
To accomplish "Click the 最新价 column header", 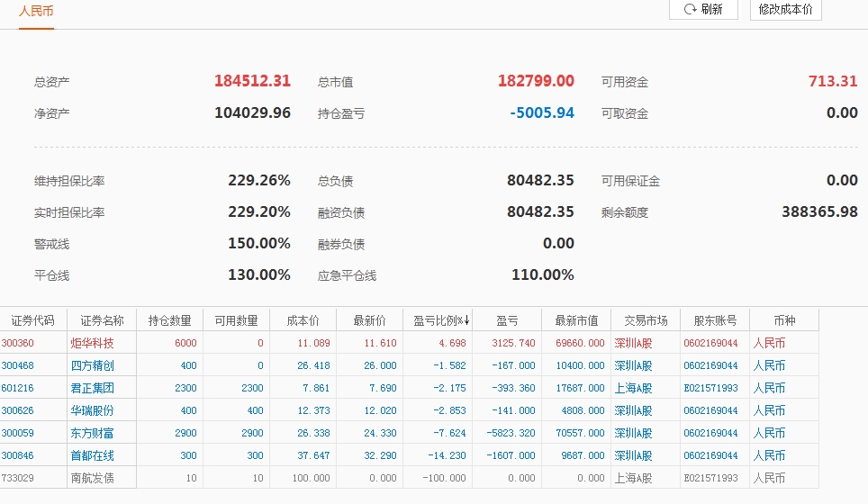I will (x=369, y=320).
